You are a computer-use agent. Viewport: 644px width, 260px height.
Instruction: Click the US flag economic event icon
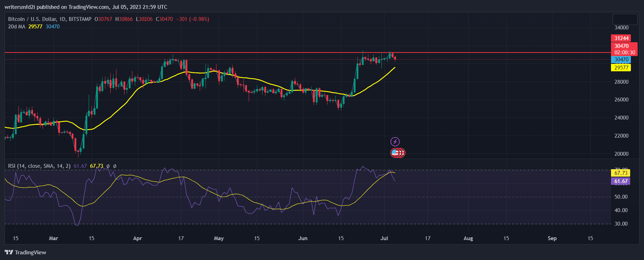pos(395,153)
